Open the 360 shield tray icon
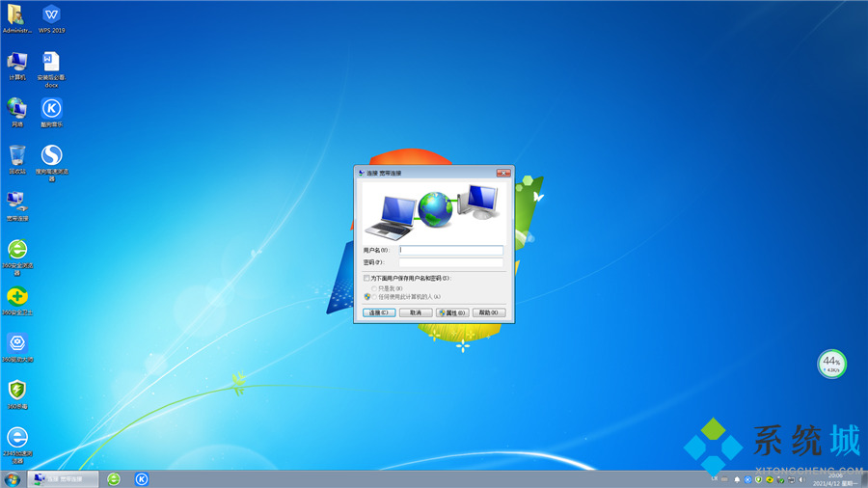This screenshot has height=488, width=868. pos(758,479)
